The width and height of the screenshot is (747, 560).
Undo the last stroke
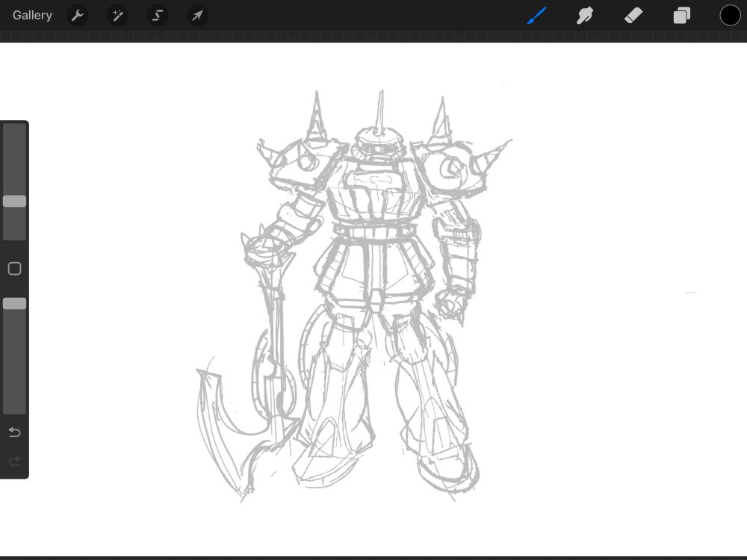click(x=14, y=432)
